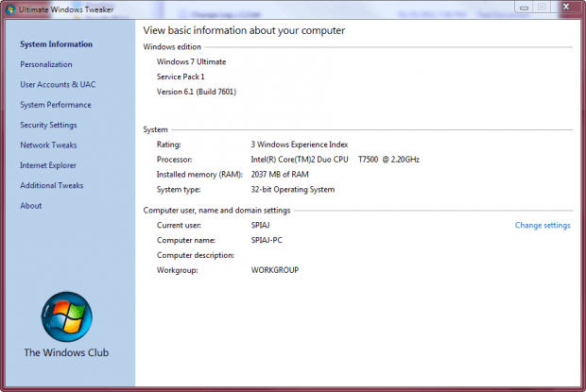Open Security Settings tweaks
The width and height of the screenshot is (586, 392).
point(48,125)
